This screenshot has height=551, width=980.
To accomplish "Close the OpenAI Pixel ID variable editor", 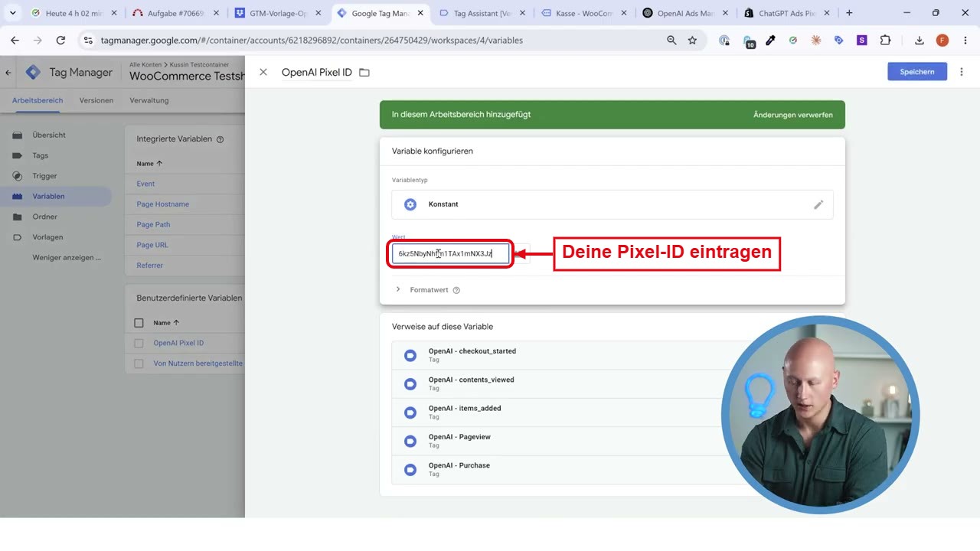I will pyautogui.click(x=263, y=72).
